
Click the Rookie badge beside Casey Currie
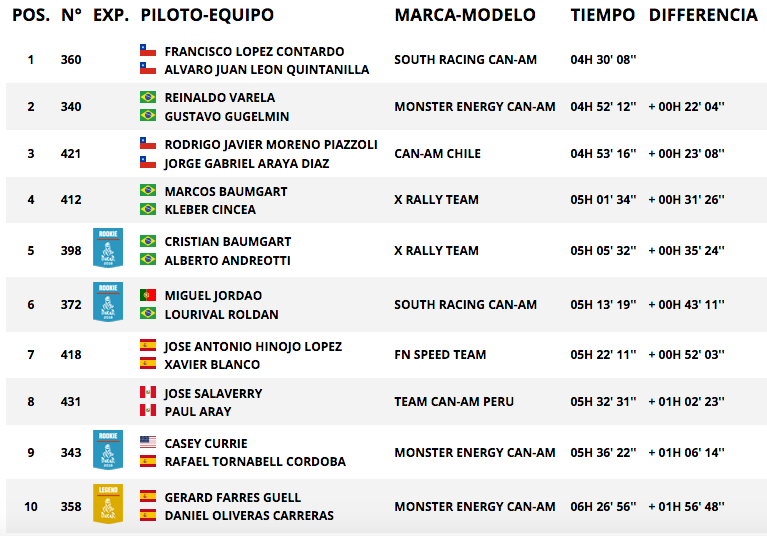(x=108, y=450)
